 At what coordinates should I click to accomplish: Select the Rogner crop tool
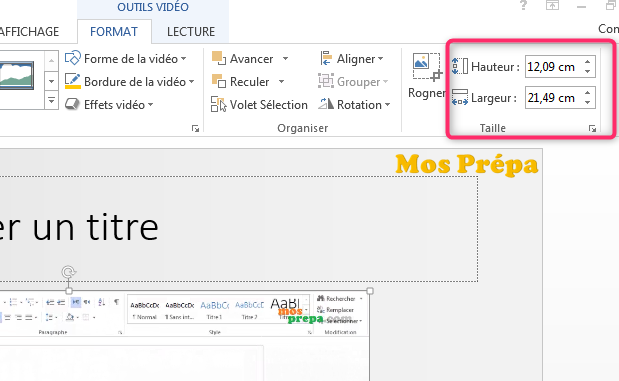pyautogui.click(x=426, y=76)
